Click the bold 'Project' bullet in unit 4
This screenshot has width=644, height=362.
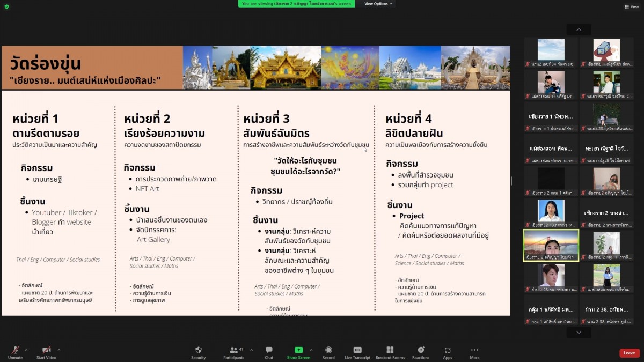[412, 216]
